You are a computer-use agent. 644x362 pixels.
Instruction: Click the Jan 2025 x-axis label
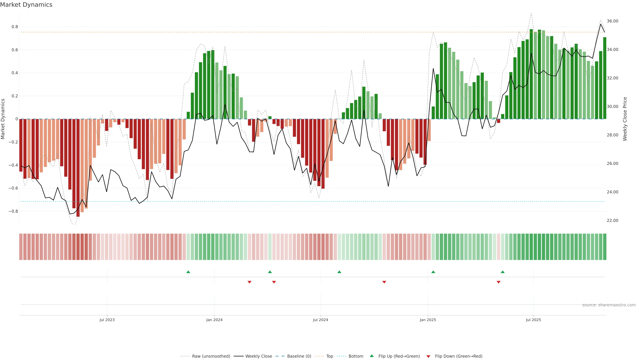[428, 320]
